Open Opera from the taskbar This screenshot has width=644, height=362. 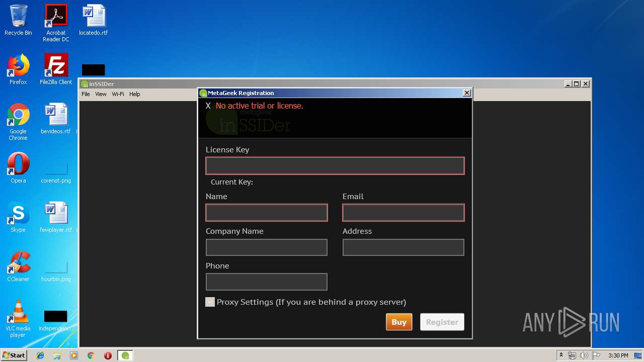tap(108, 355)
